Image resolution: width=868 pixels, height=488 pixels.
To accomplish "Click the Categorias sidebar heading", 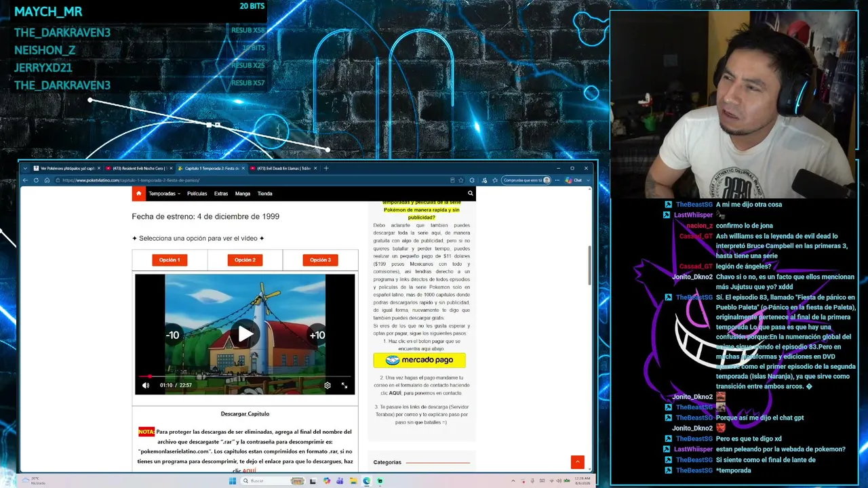I will coord(387,462).
